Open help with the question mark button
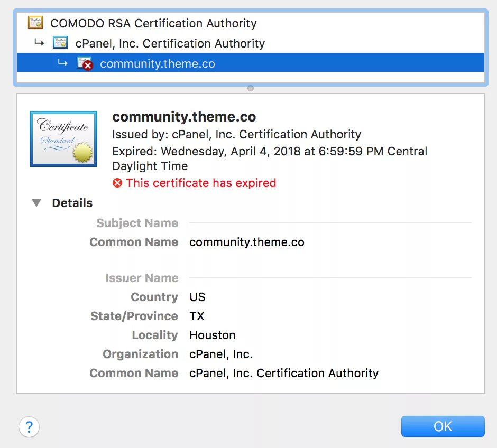 pyautogui.click(x=29, y=427)
